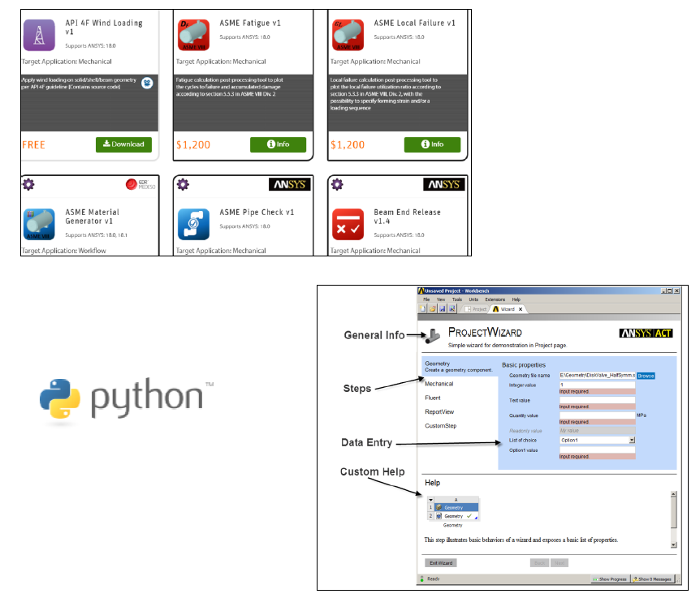Click the Beam End Release app icon
The height and width of the screenshot is (598, 700).
click(x=348, y=224)
